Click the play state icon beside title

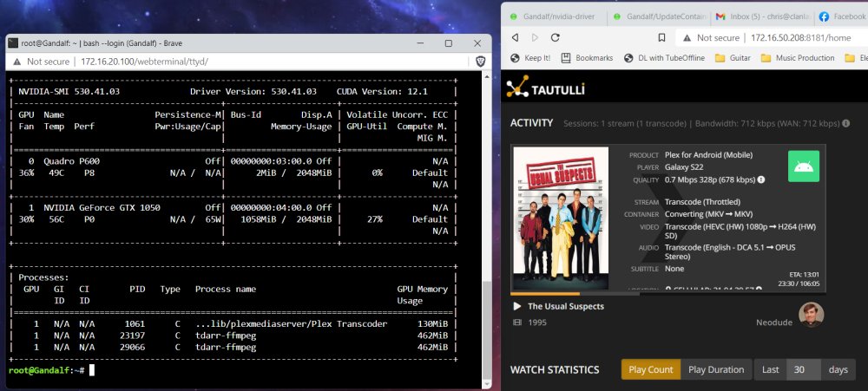click(x=517, y=306)
